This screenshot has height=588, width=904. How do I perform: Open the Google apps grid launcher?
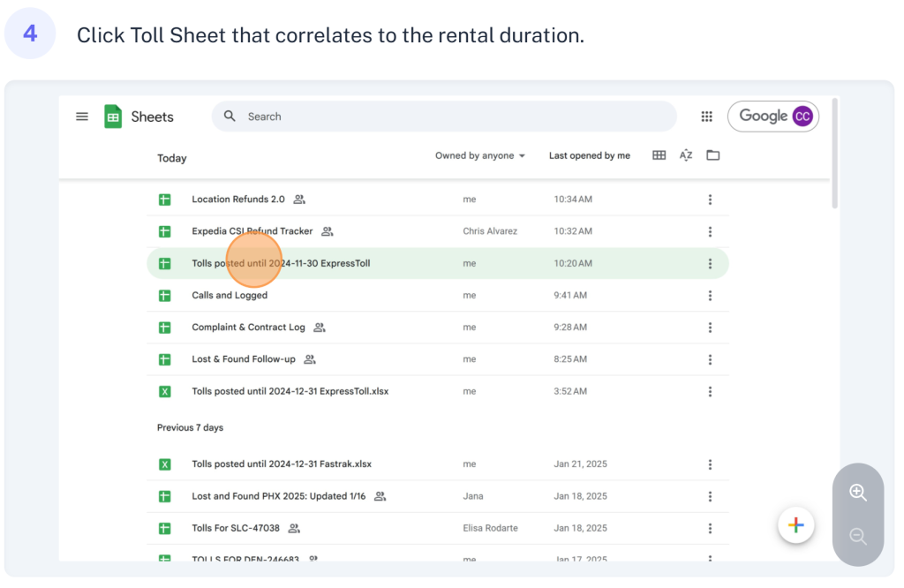tap(706, 117)
